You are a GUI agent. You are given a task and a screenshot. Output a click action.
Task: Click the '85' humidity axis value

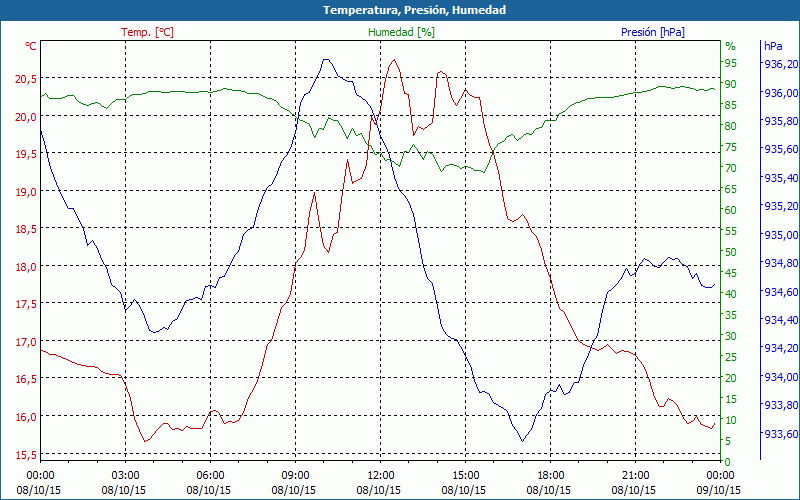point(731,105)
